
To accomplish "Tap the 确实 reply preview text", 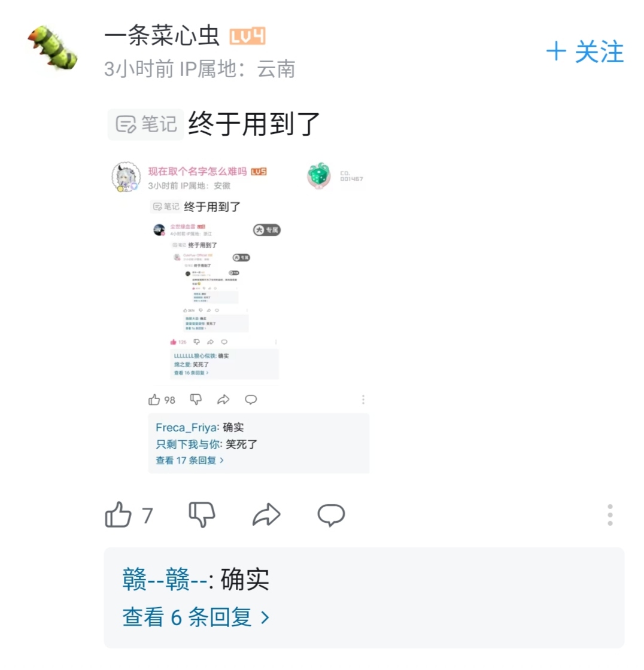I will coord(245,580).
